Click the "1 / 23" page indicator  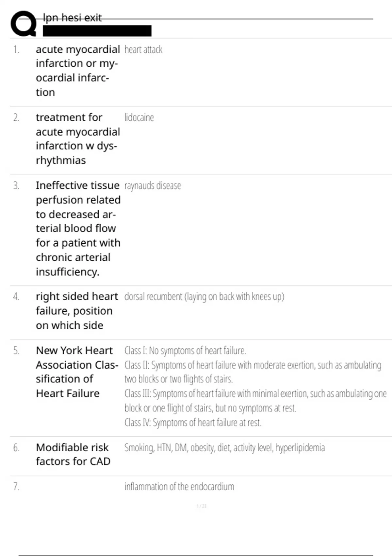click(x=201, y=506)
